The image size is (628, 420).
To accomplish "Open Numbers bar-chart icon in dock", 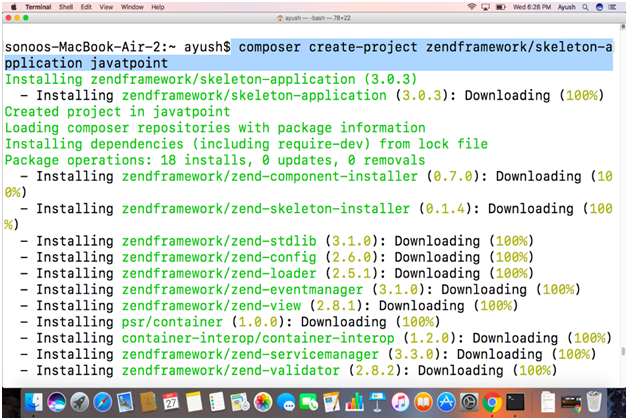I will coord(354,402).
